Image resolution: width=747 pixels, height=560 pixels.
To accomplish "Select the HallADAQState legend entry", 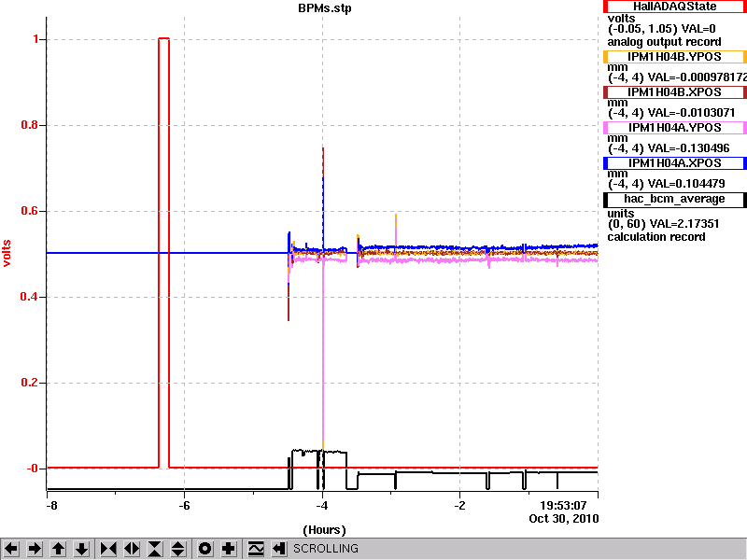I will point(674,7).
